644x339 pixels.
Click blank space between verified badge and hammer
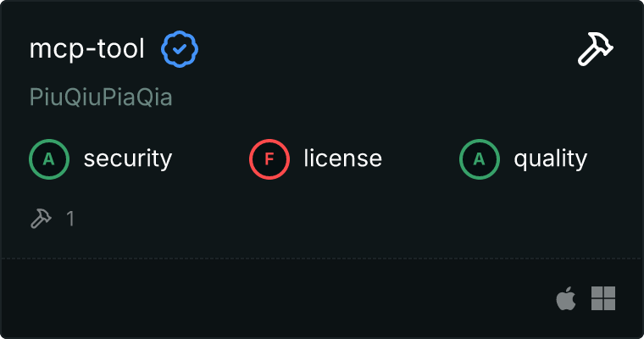[x=381, y=51]
